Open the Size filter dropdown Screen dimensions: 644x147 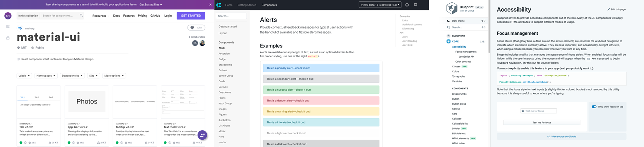click(x=93, y=76)
